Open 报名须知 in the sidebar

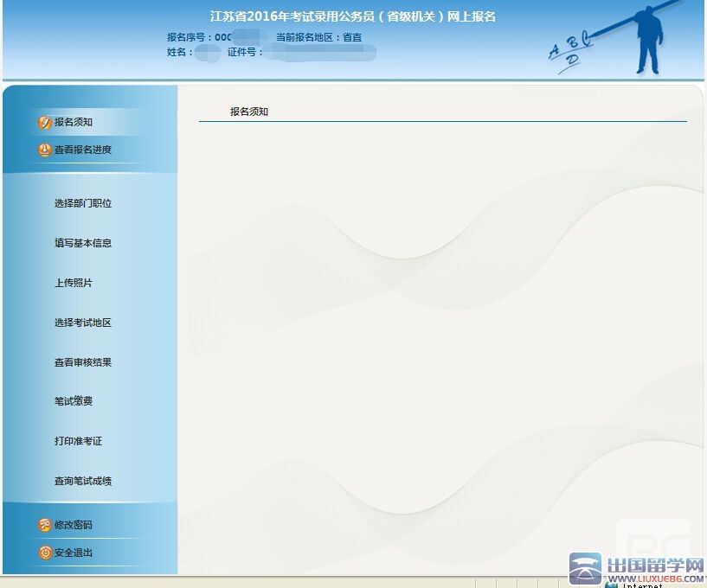(74, 123)
